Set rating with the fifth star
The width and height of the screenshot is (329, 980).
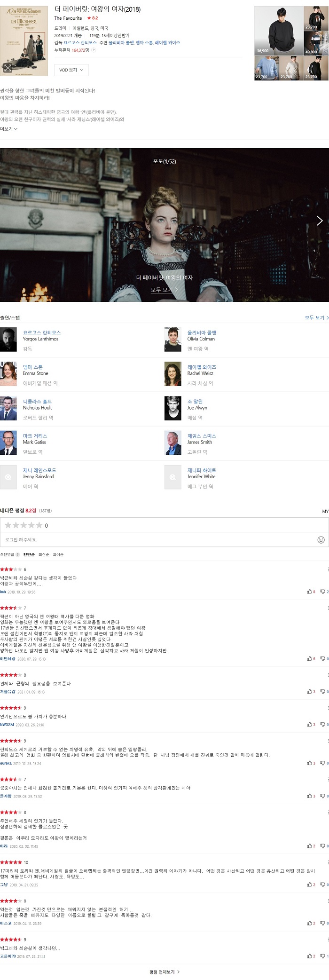(x=39, y=525)
